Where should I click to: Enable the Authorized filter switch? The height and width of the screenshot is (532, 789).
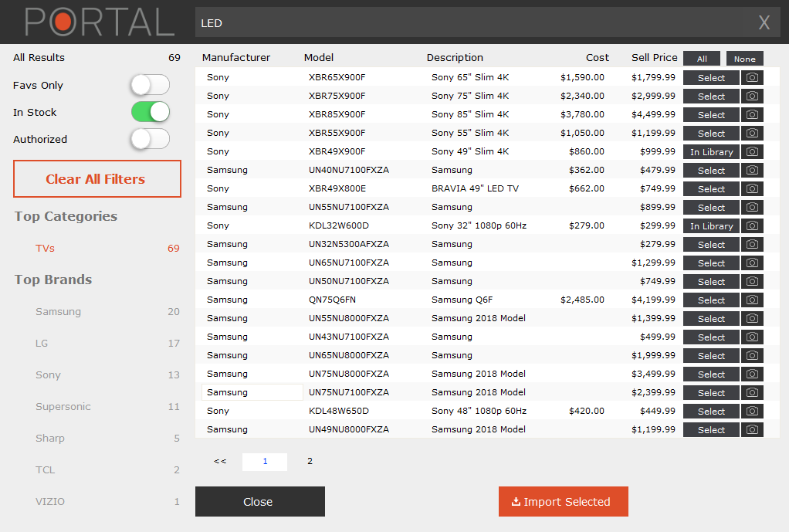(150, 139)
